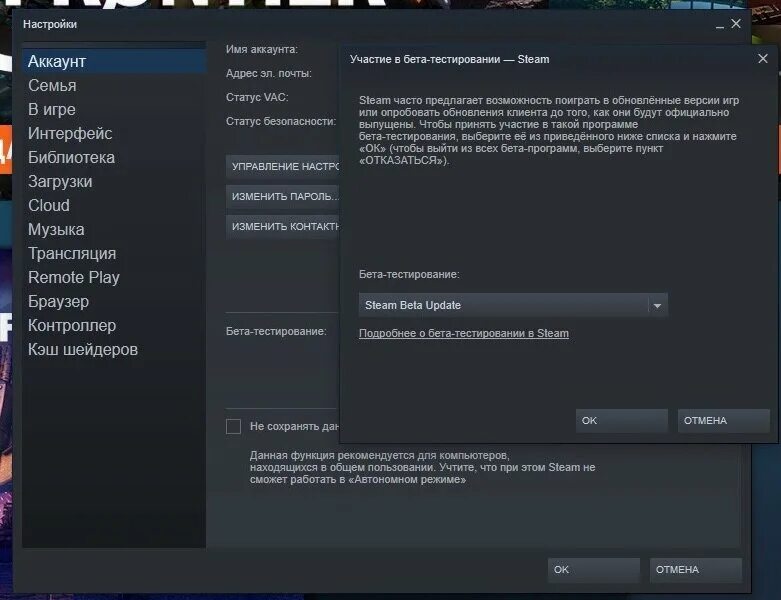Click УПРАВЛЕНИЕ НАСТРОЙКАМИ button in settings
This screenshot has width=781, height=600.
pyautogui.click(x=282, y=166)
